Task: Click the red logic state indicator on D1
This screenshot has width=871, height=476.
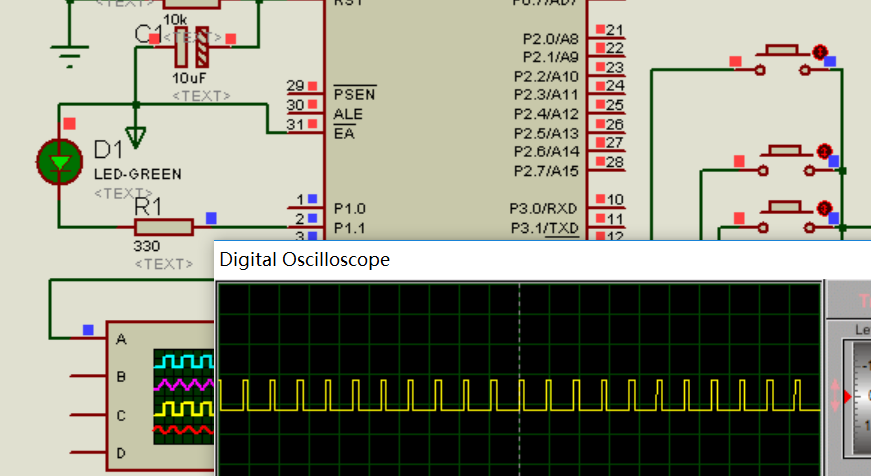Action: pos(69,123)
